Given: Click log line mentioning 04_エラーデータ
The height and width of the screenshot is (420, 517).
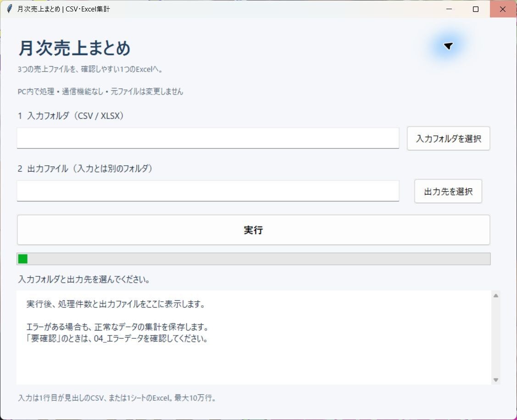Looking at the screenshot, I should pyautogui.click(x=117, y=338).
